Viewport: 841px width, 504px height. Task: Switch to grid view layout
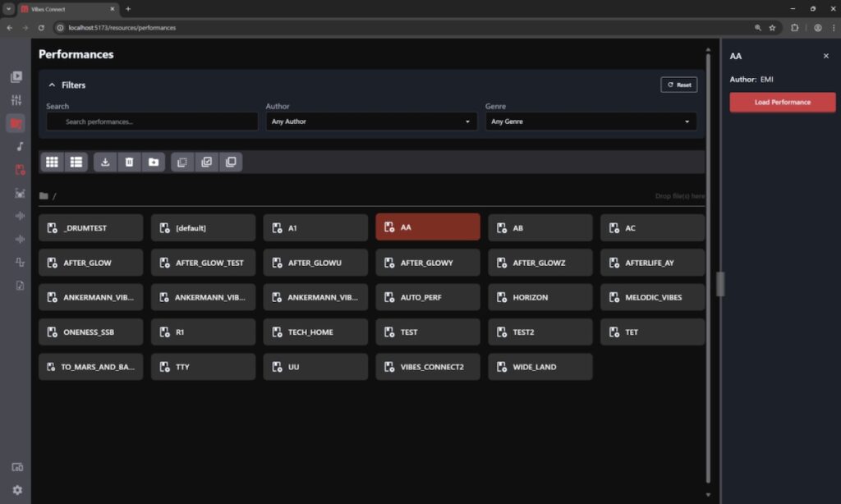[x=52, y=163]
